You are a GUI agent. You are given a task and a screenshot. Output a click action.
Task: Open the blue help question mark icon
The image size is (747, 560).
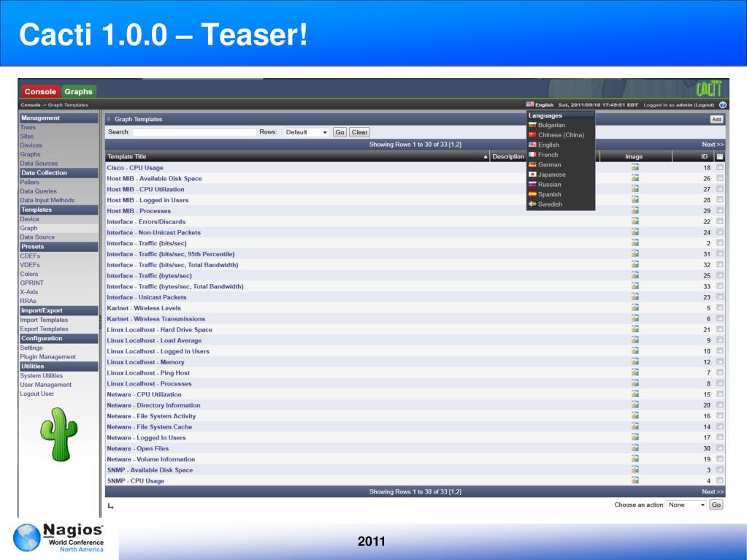click(722, 104)
